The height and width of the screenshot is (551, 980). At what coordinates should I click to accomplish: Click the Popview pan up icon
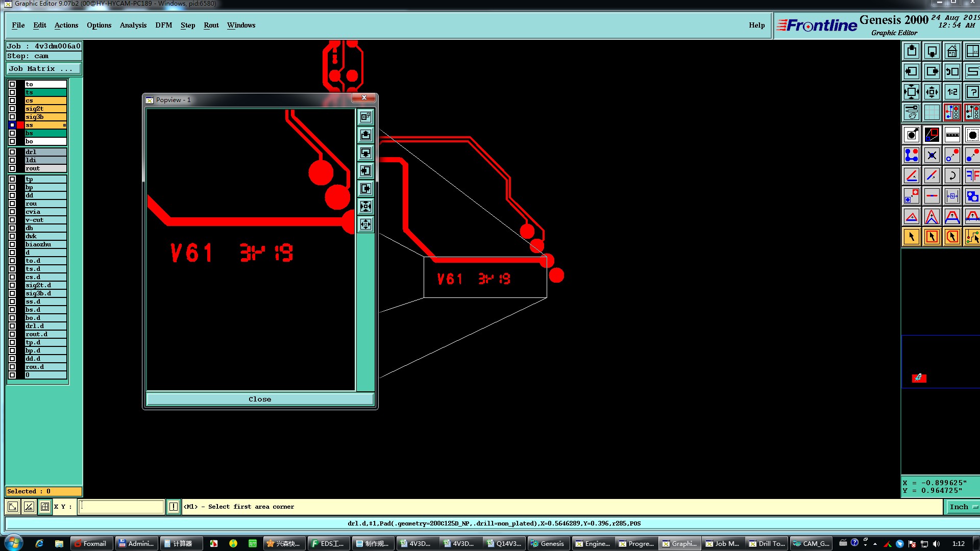pos(365,135)
